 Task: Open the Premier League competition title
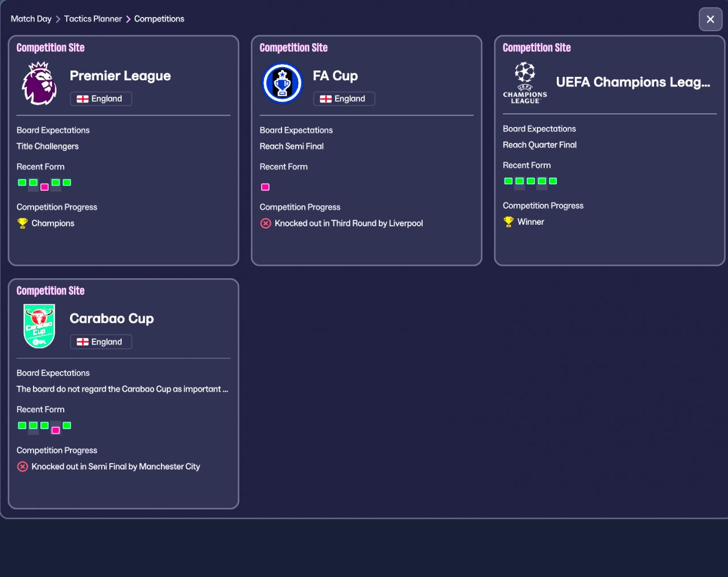120,76
